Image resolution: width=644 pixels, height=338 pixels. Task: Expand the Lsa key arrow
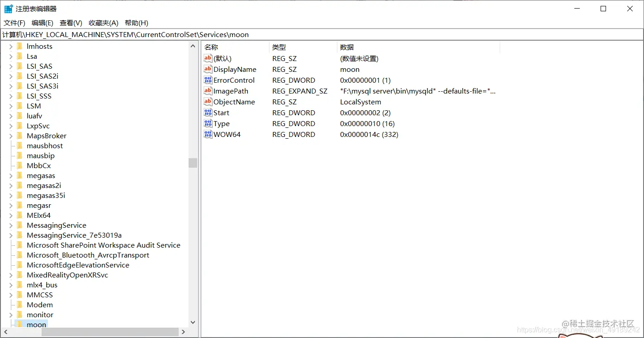click(11, 56)
